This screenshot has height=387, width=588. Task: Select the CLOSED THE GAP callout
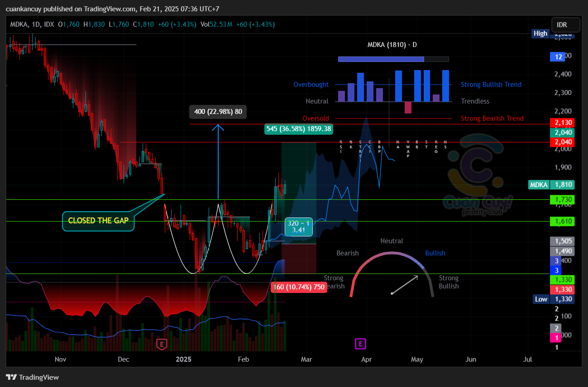[x=98, y=221]
